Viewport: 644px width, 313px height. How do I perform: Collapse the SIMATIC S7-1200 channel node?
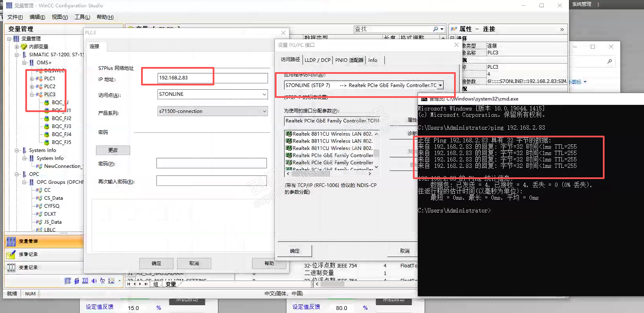tap(17, 55)
